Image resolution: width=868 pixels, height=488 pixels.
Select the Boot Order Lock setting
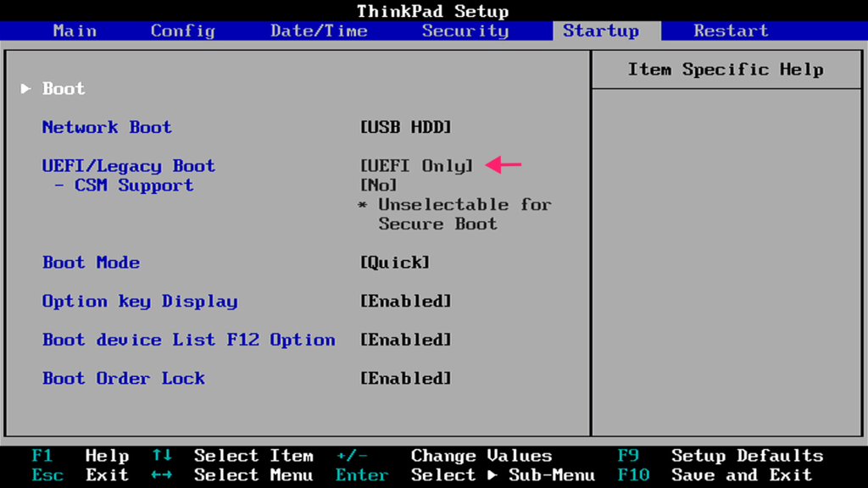click(124, 379)
